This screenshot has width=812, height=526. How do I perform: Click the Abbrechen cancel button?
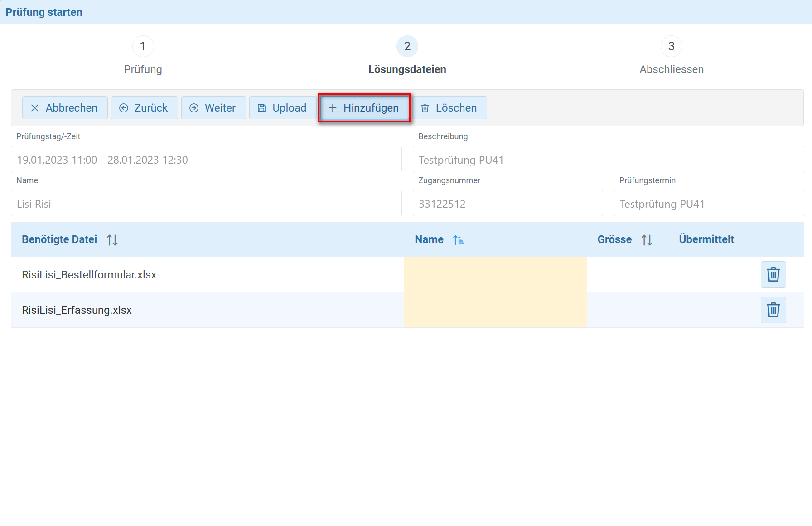[x=65, y=108]
